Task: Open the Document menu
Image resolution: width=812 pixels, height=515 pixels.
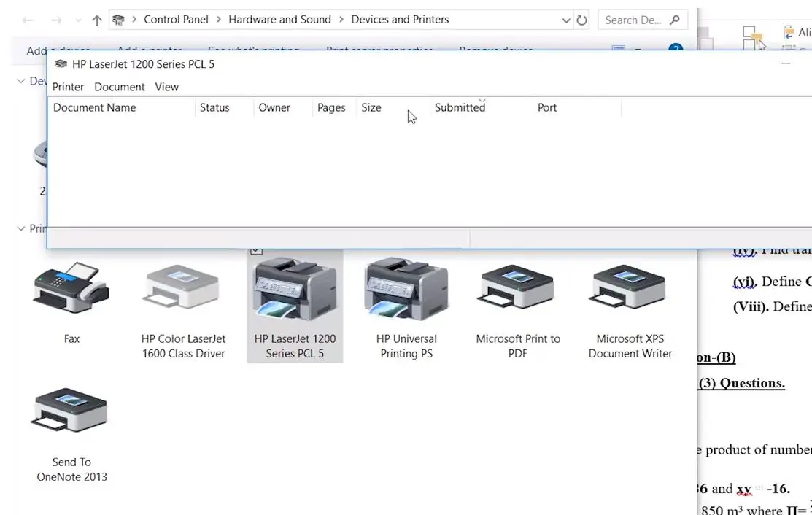Action: coord(120,87)
